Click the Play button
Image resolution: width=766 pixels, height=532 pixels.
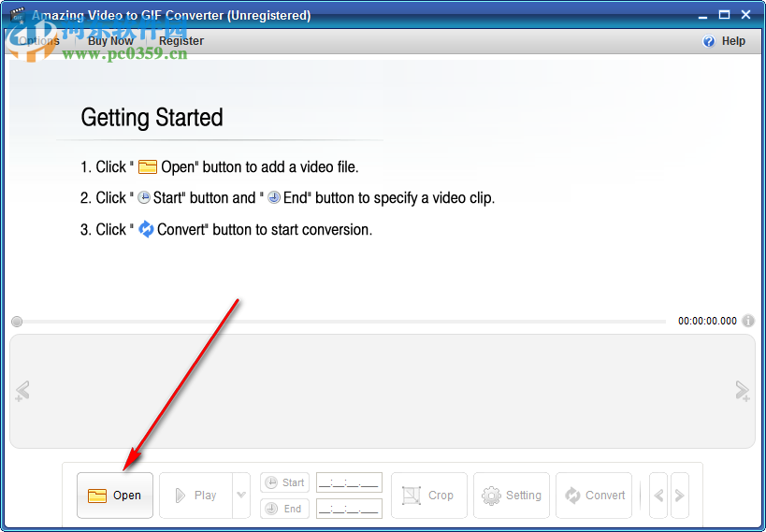coord(195,495)
